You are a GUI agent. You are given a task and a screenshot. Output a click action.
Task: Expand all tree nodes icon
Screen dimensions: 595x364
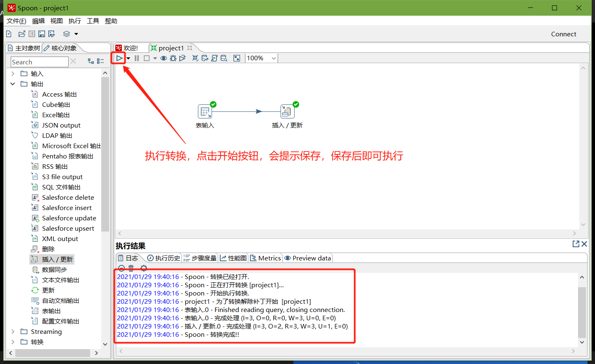pos(91,61)
